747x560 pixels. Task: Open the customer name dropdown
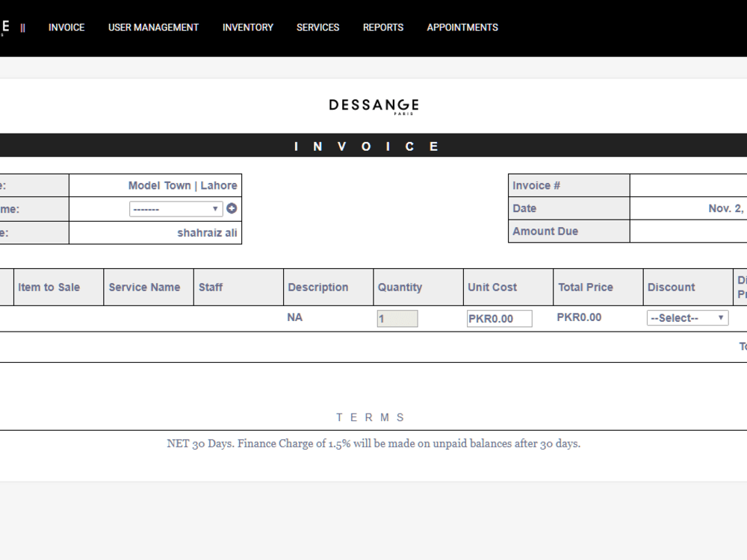point(176,209)
